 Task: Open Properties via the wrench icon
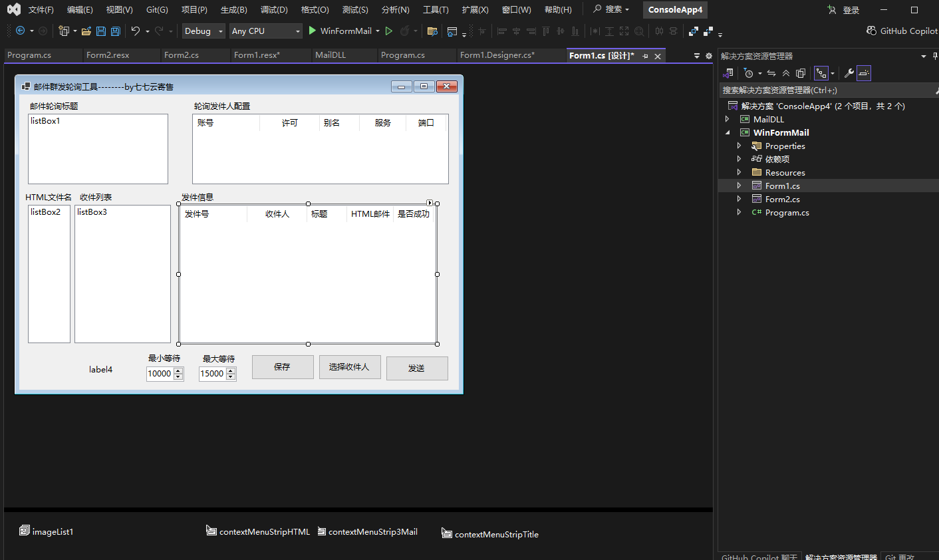point(849,73)
